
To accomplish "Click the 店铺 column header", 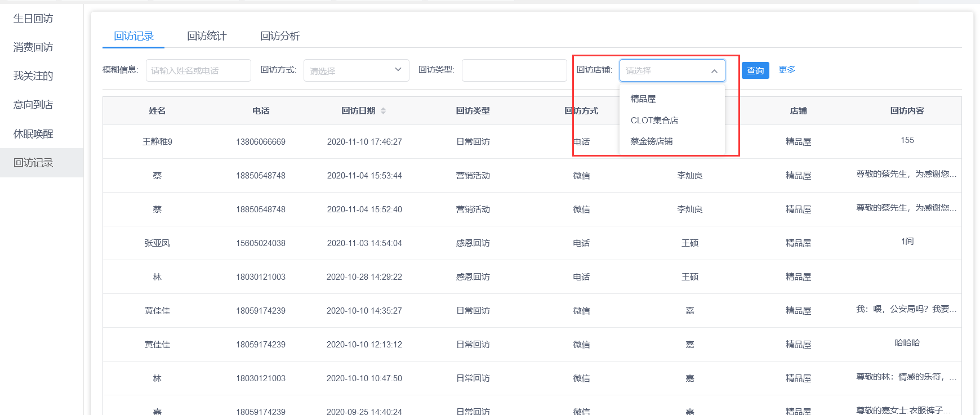I will [799, 111].
